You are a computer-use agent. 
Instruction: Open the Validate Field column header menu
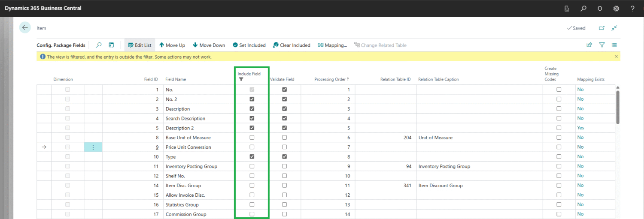[282, 79]
